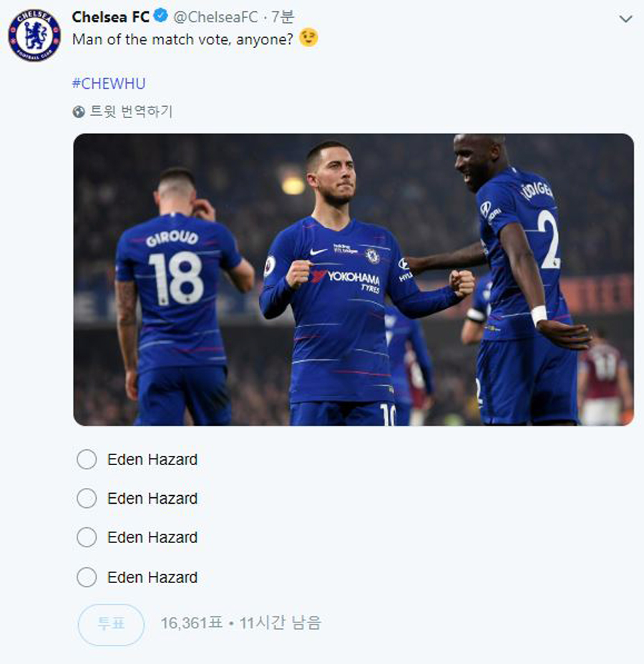Click 트윗 번역하기 to translate the tweet
Viewport: 644px width, 664px height.
tap(131, 112)
